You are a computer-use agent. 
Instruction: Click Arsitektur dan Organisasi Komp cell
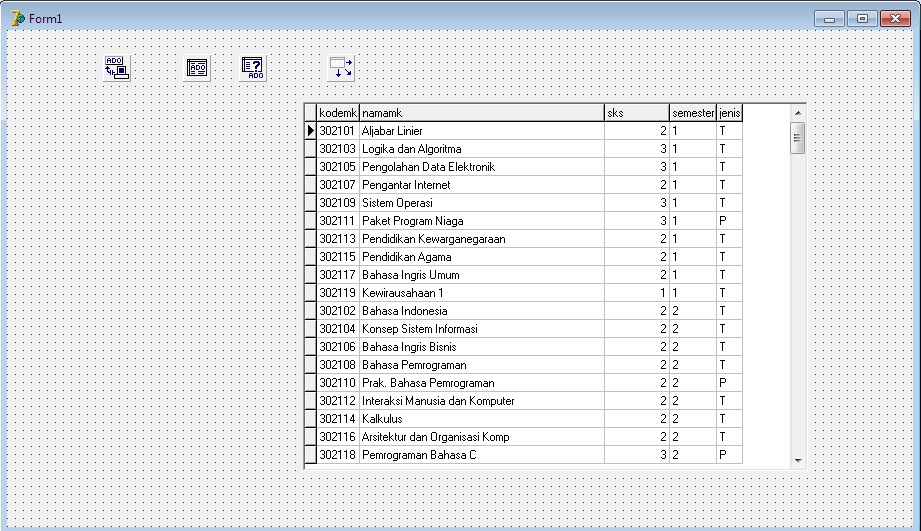pos(482,437)
